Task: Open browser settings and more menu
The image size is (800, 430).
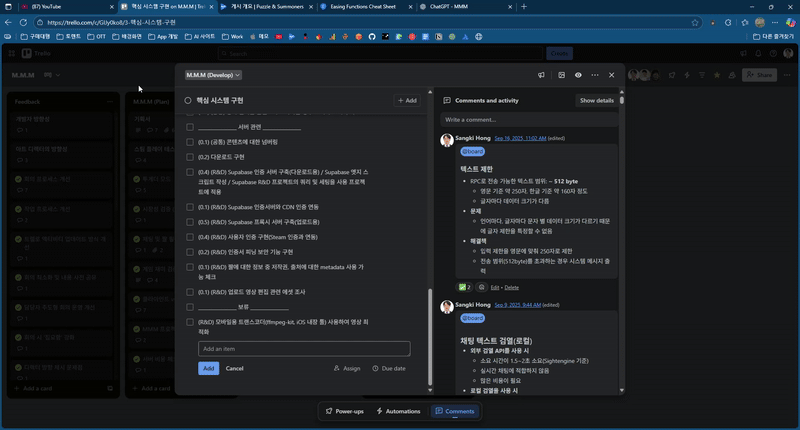Action: (x=775, y=22)
